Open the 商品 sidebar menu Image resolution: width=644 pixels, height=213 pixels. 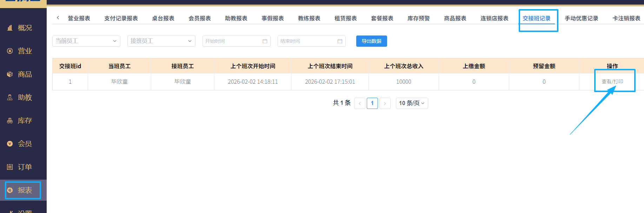[23, 74]
